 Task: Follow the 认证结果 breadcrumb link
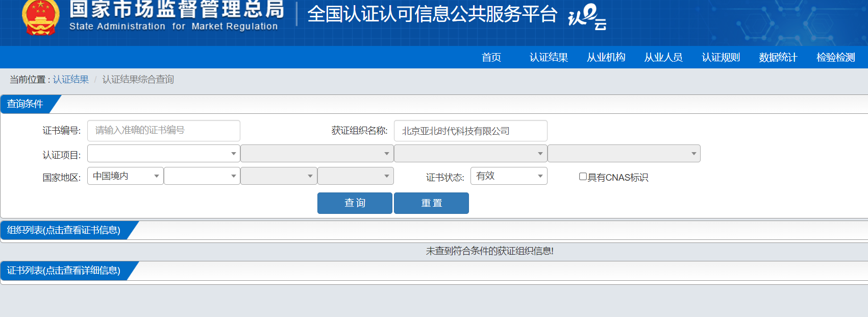click(70, 79)
